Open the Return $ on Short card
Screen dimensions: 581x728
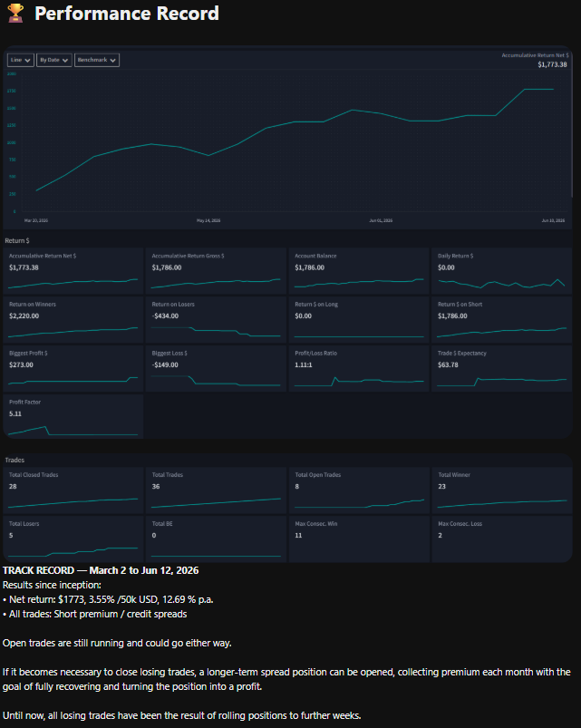(x=501, y=319)
